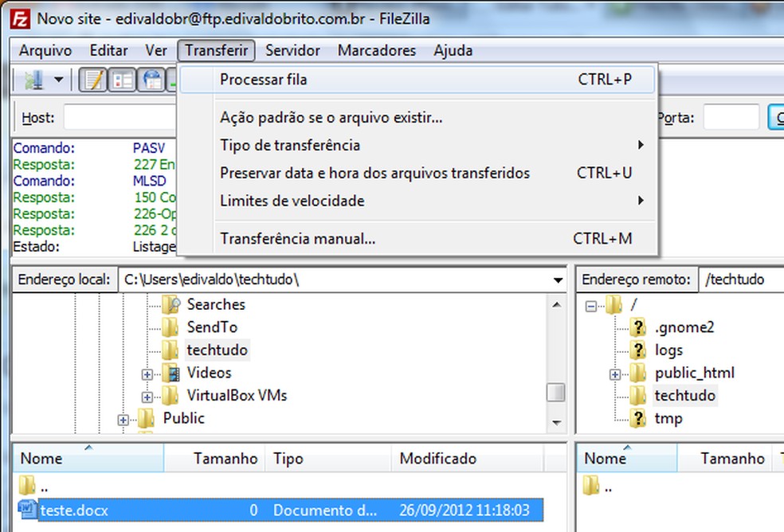The image size is (784, 532).
Task: Click the SendTo folder icon
Action: [171, 327]
